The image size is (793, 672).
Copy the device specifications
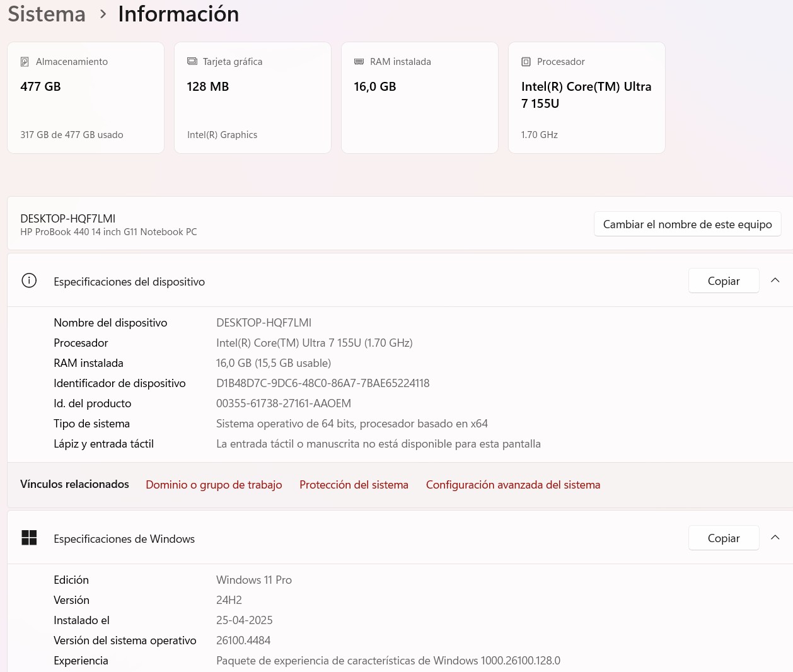[724, 281]
